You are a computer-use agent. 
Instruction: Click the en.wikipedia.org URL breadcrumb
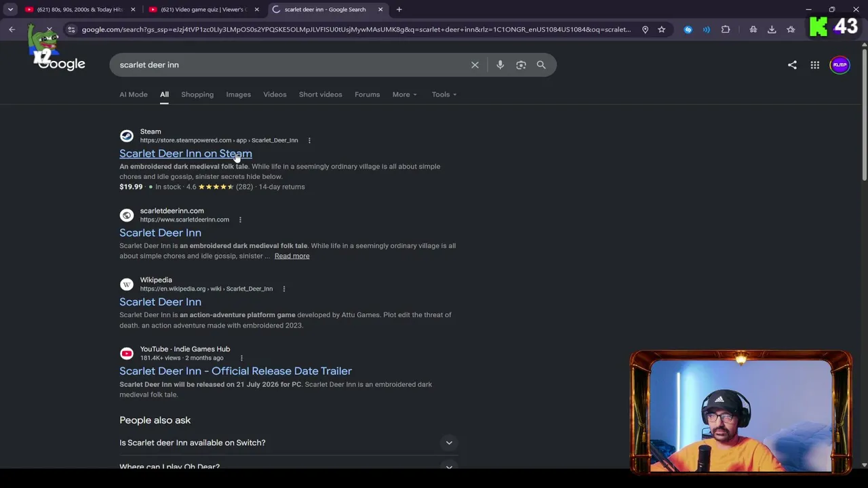pos(206,289)
